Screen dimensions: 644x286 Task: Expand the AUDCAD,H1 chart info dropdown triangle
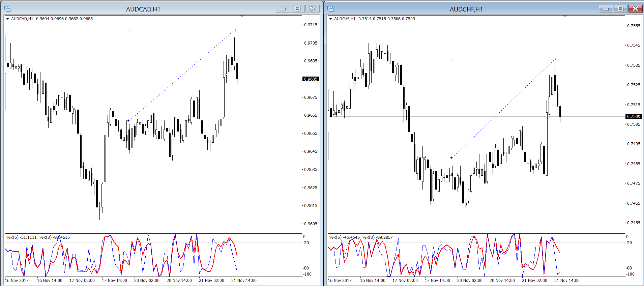(7, 19)
